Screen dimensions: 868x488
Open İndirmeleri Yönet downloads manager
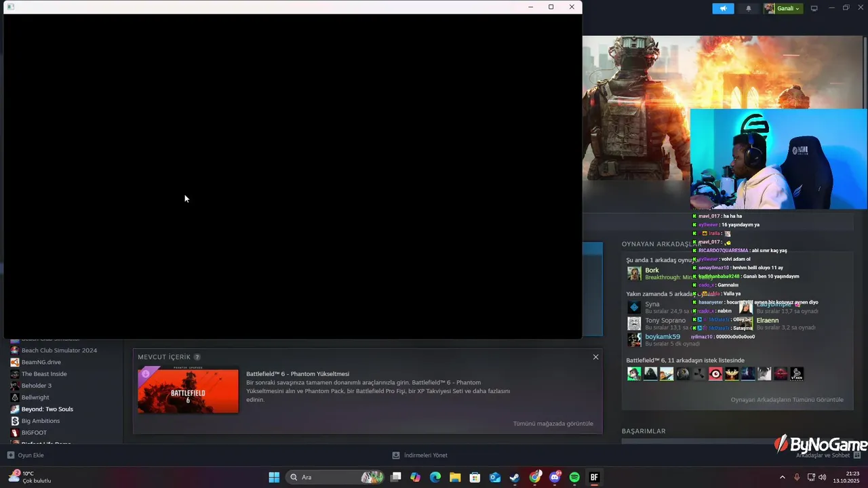coord(420,455)
